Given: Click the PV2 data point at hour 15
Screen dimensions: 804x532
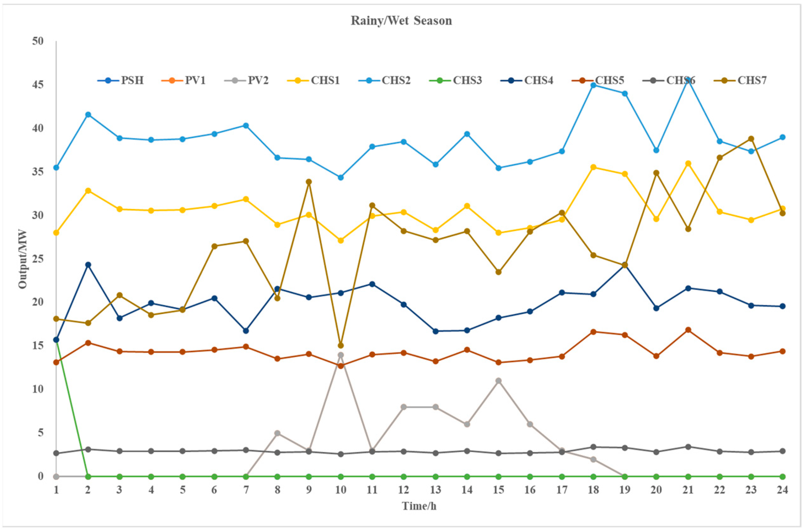Looking at the screenshot, I should (498, 381).
